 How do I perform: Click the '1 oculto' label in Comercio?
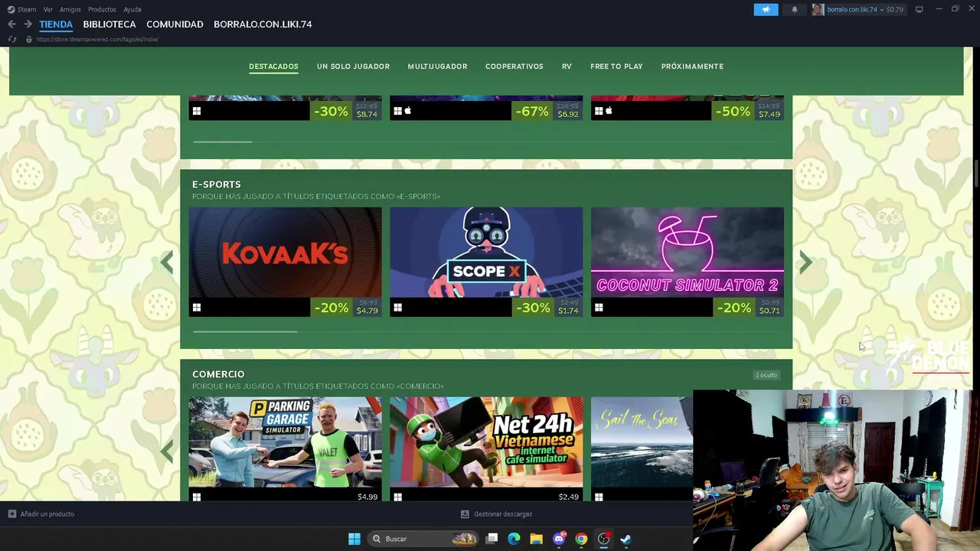(x=766, y=375)
